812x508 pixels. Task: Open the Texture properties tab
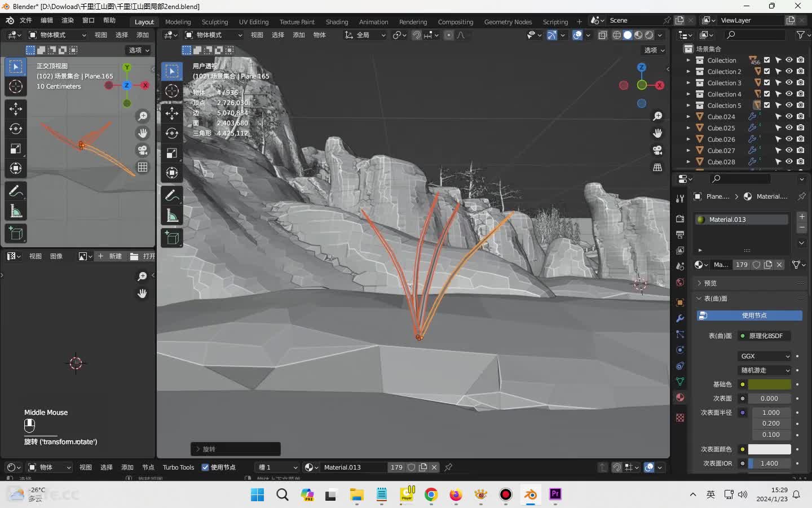[680, 418]
